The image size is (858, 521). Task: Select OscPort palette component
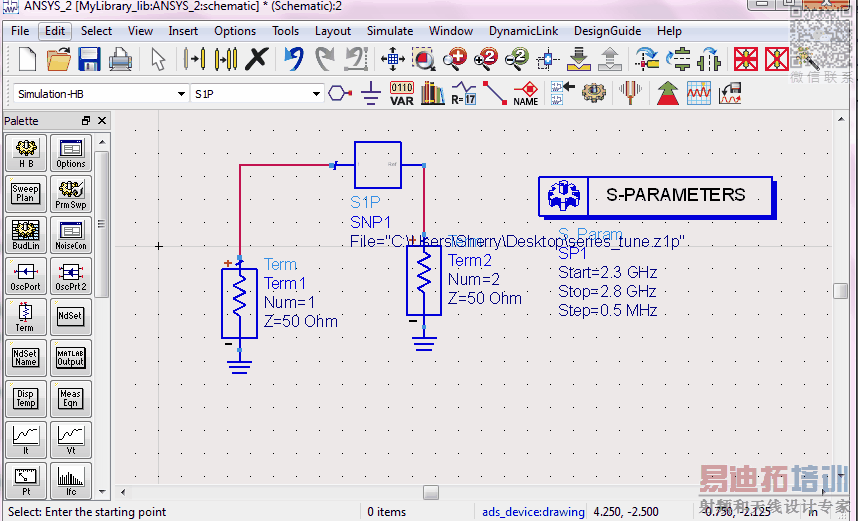(x=26, y=276)
